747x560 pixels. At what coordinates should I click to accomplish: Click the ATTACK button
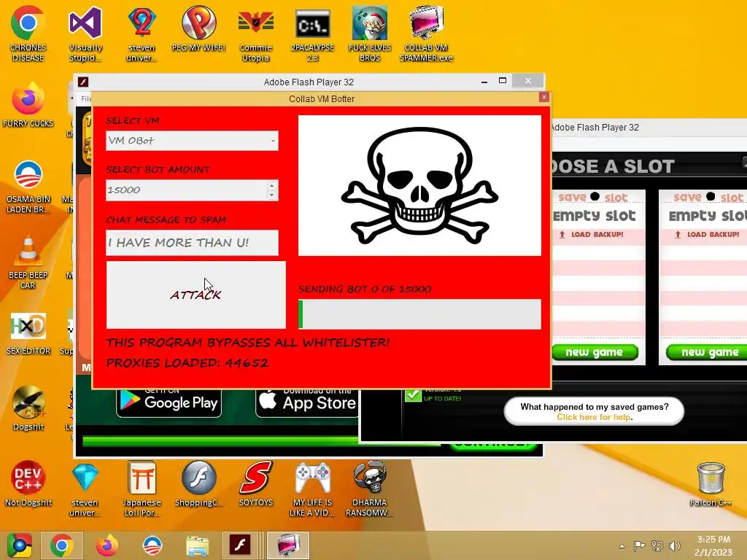pos(196,295)
